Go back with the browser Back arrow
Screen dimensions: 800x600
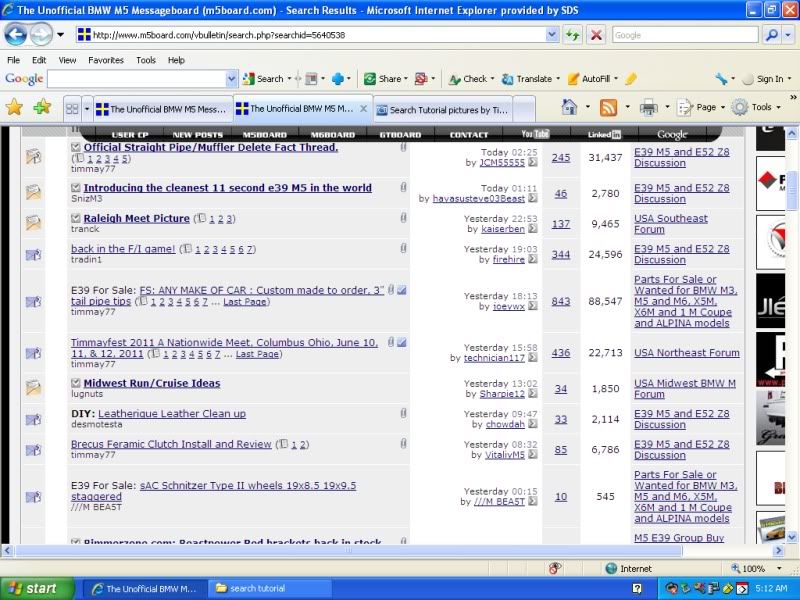click(x=16, y=35)
